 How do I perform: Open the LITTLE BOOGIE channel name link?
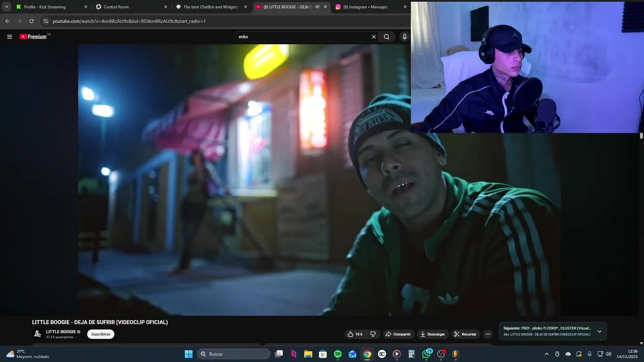click(61, 332)
